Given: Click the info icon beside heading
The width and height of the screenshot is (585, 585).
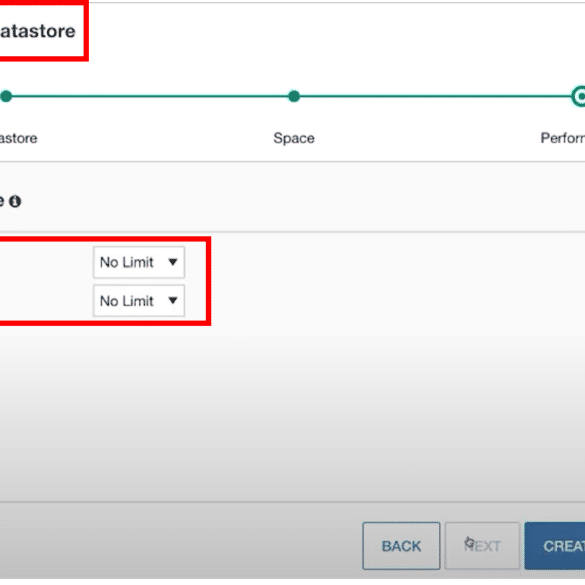Looking at the screenshot, I should [x=15, y=201].
